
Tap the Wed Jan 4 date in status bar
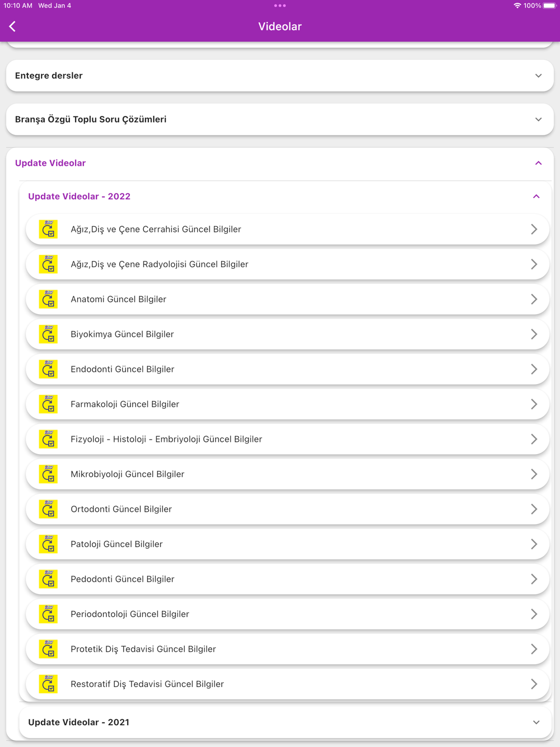tap(54, 6)
